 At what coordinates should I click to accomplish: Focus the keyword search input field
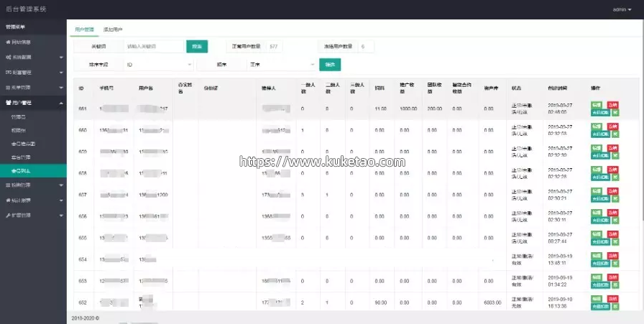click(154, 47)
